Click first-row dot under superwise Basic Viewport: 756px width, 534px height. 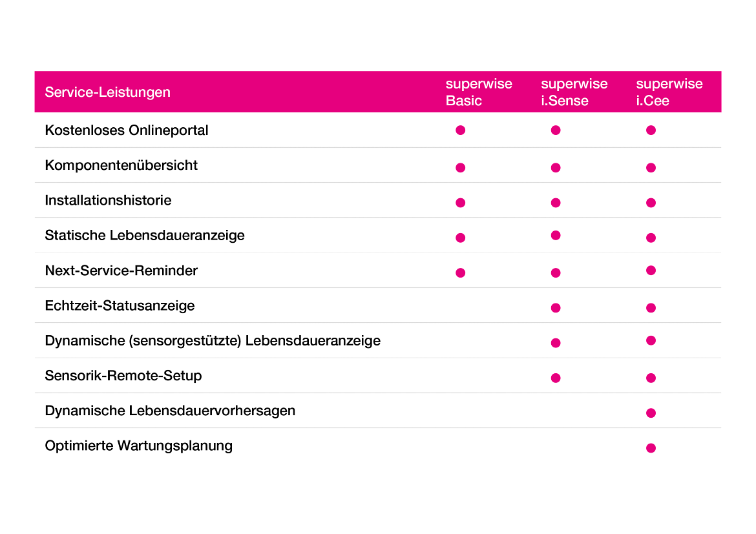click(x=461, y=130)
